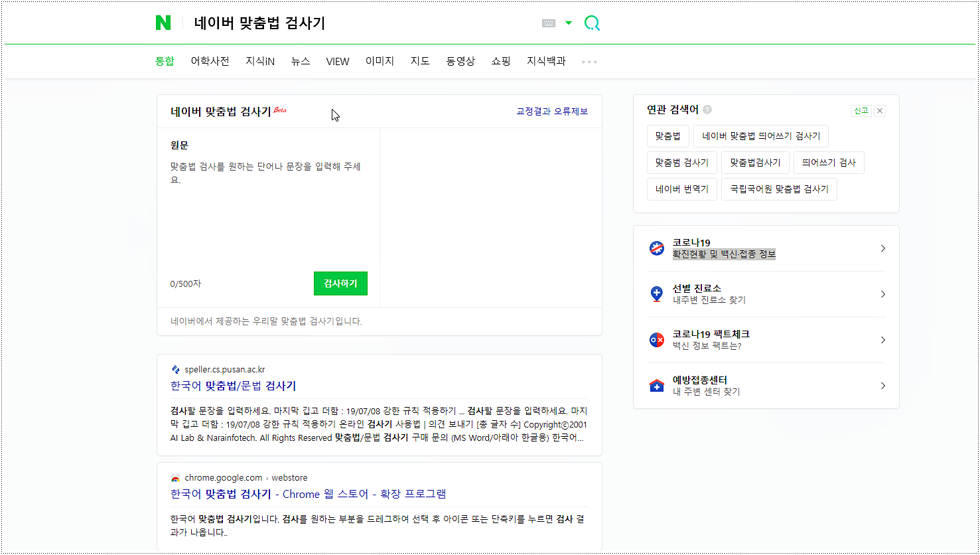Click the 네이버 맞춤법 검사기 Beta heading
Viewport: 980px width, 555px height.
(228, 112)
